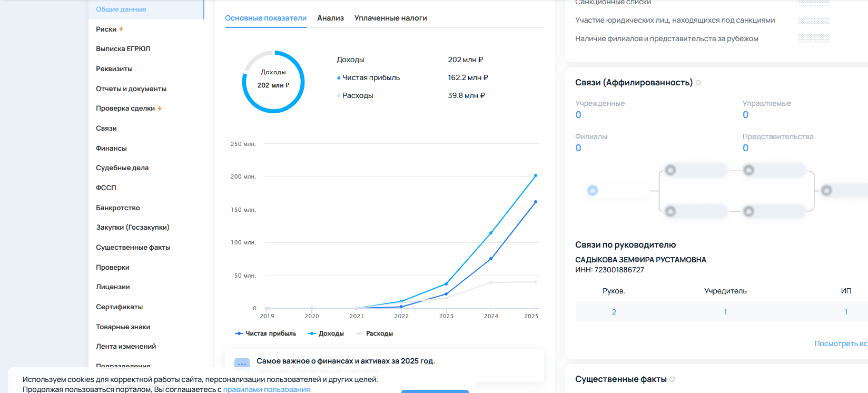Select the Основные показатели tab
This screenshot has height=393, width=868.
(265, 18)
